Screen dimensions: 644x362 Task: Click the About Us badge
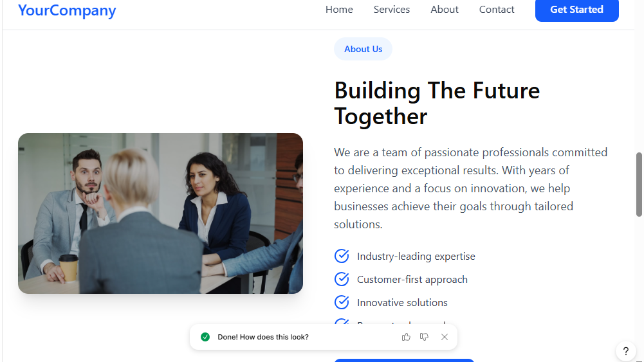[363, 49]
